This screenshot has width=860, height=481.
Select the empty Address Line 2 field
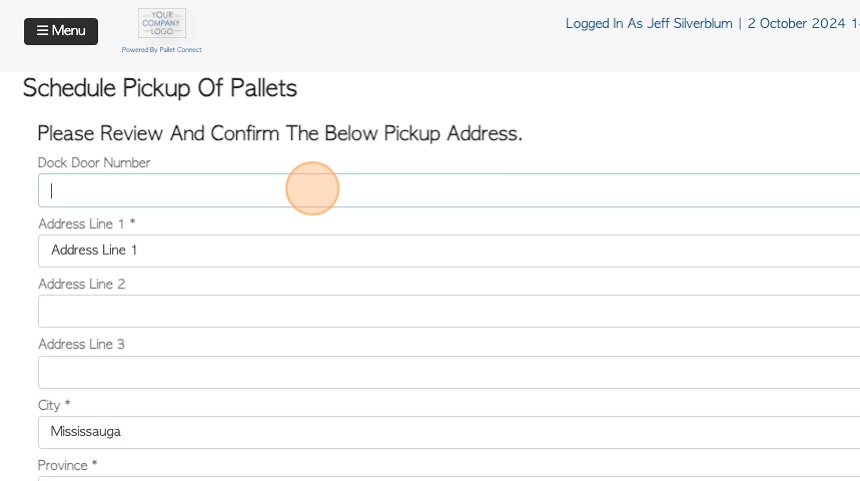pos(449,312)
